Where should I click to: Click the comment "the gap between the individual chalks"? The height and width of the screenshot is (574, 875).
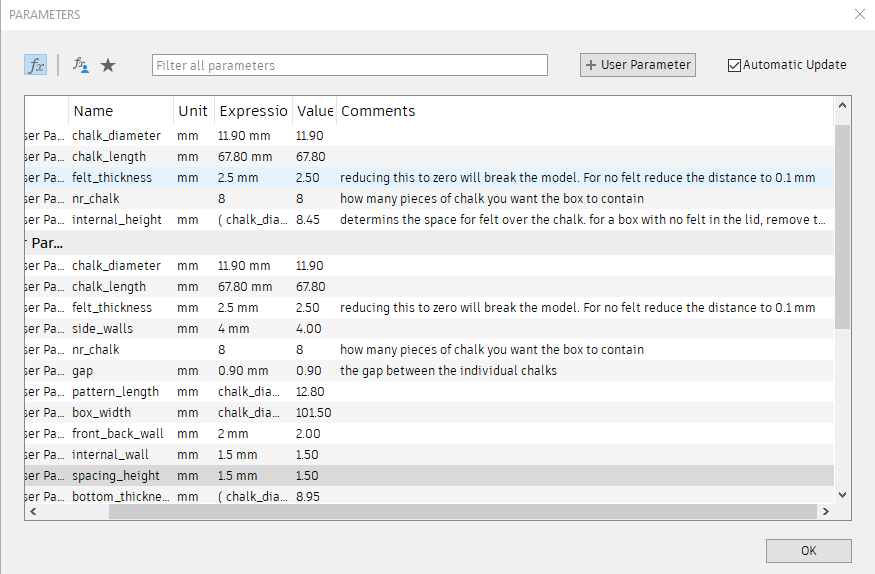coord(448,371)
